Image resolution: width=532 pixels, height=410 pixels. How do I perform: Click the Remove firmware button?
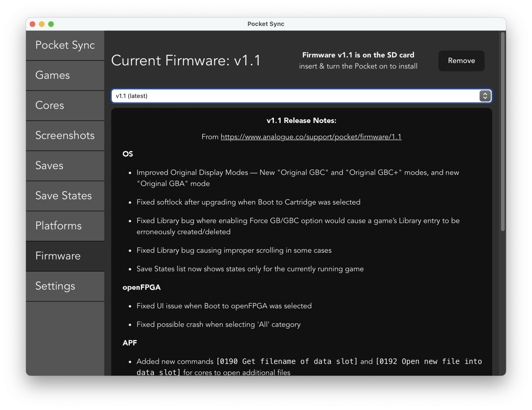461,61
